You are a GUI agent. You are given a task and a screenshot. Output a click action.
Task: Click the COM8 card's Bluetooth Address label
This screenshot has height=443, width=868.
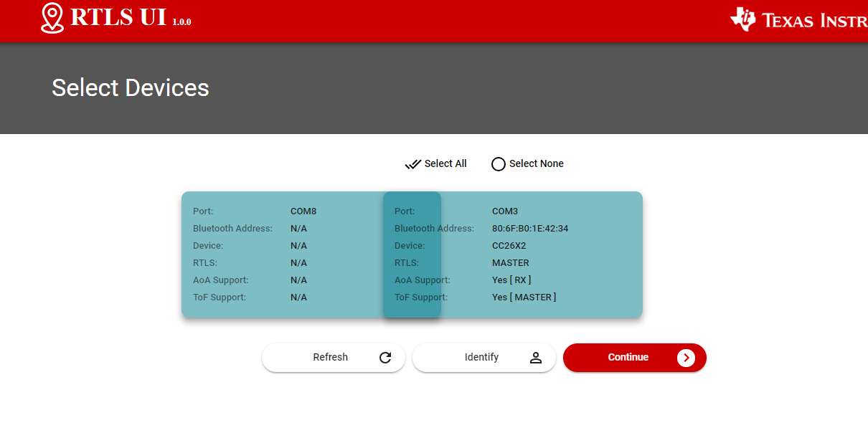[x=232, y=229]
